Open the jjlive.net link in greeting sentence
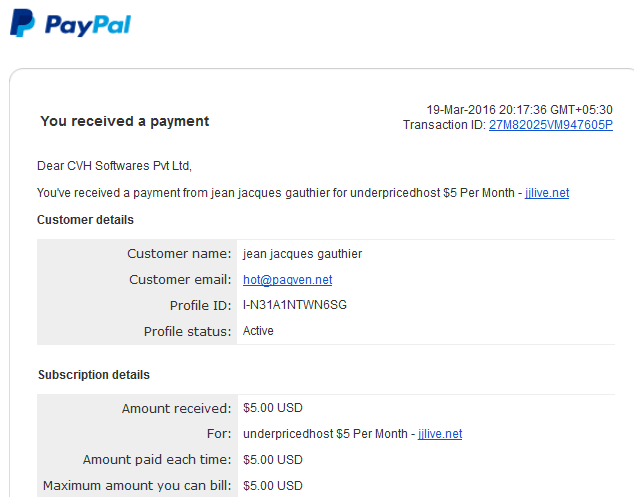The height and width of the screenshot is (497, 634). pos(547,193)
